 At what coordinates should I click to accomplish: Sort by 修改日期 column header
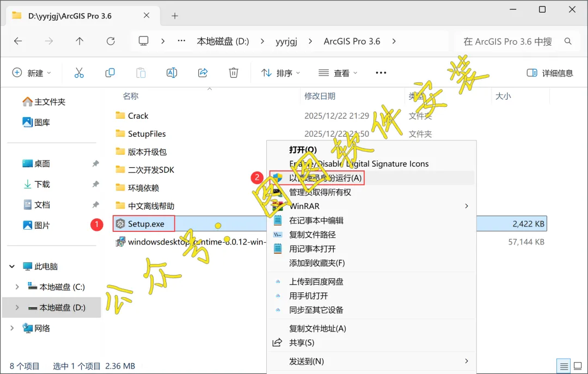pyautogui.click(x=320, y=96)
